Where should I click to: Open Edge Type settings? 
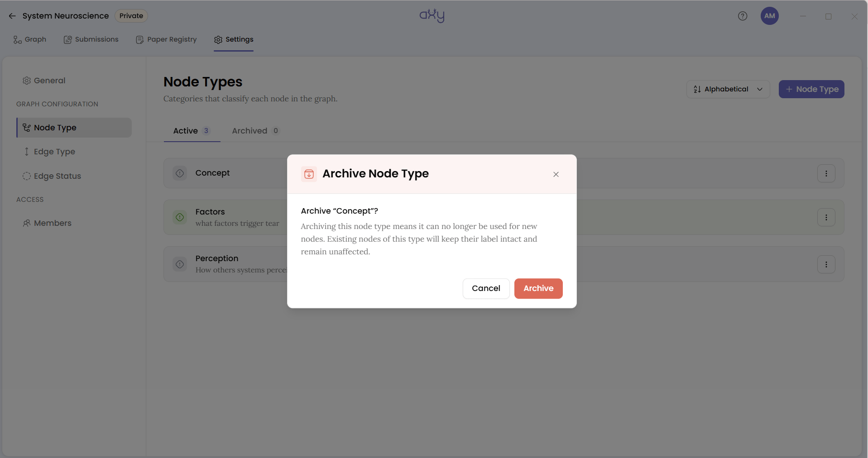(49, 152)
